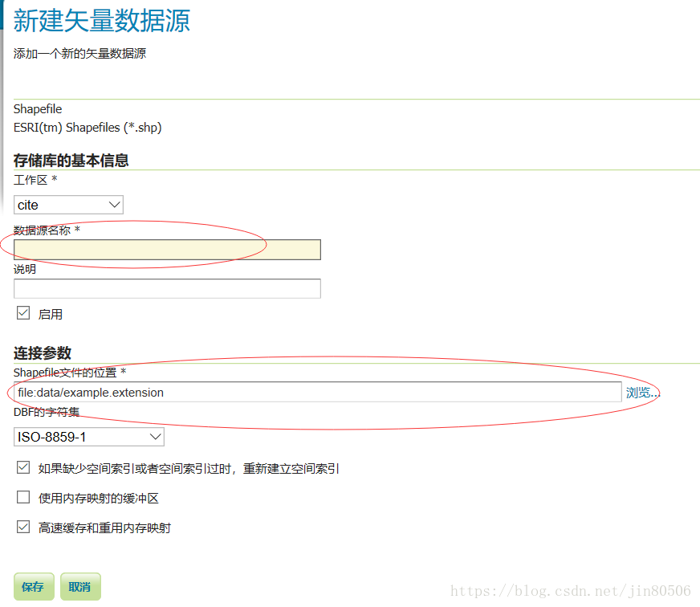Click the 新建矢量数据源 page heading
Image resolution: width=700 pixels, height=607 pixels.
click(102, 21)
